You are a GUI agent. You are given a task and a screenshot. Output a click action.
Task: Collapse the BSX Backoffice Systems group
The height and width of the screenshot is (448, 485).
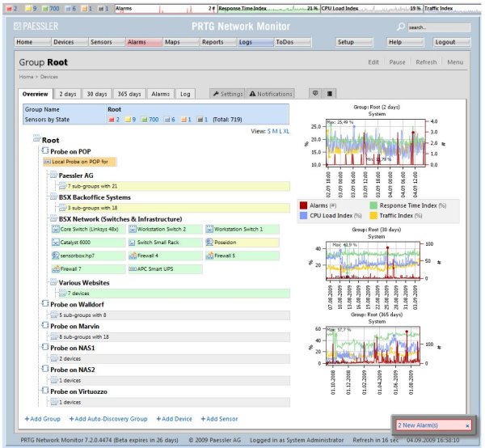53,197
